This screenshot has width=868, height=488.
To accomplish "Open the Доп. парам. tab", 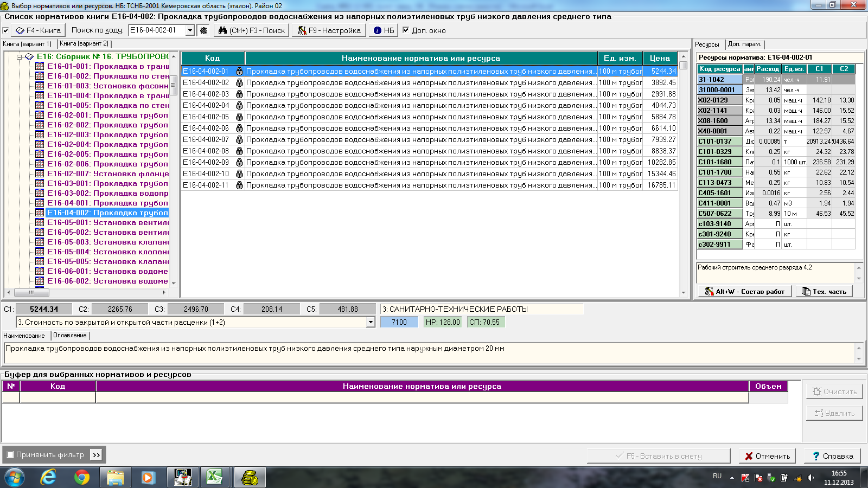I will coord(744,44).
